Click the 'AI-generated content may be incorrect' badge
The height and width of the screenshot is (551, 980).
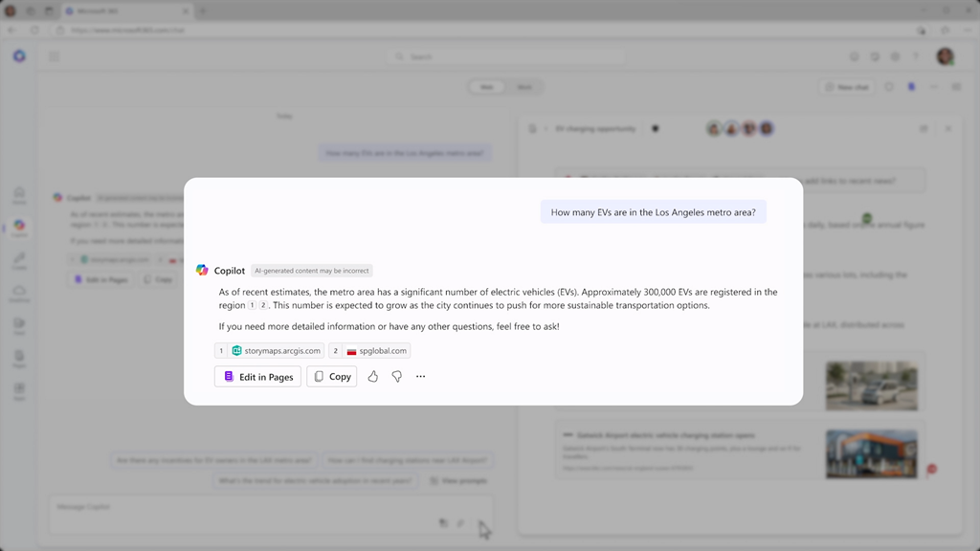[x=311, y=271]
